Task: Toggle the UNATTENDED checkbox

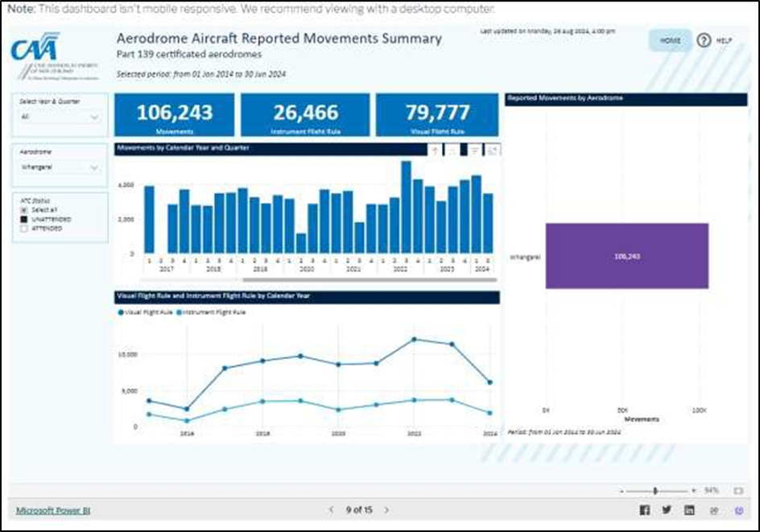Action: coord(24,219)
